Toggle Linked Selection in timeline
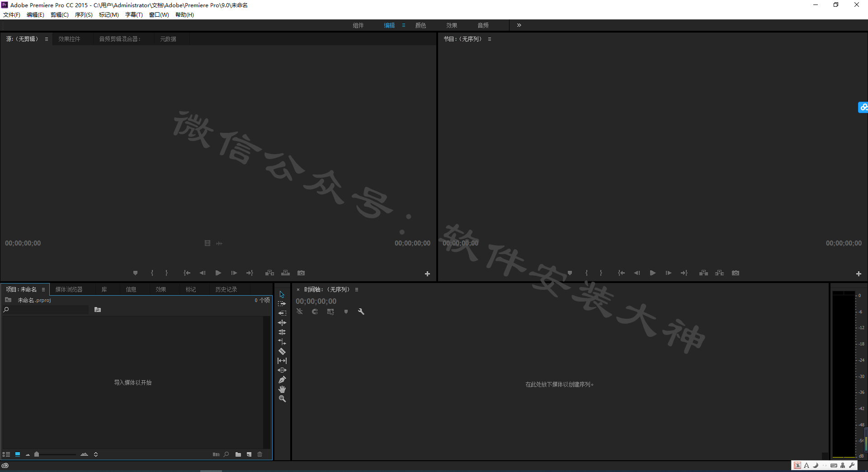The height and width of the screenshot is (472, 868). point(331,312)
